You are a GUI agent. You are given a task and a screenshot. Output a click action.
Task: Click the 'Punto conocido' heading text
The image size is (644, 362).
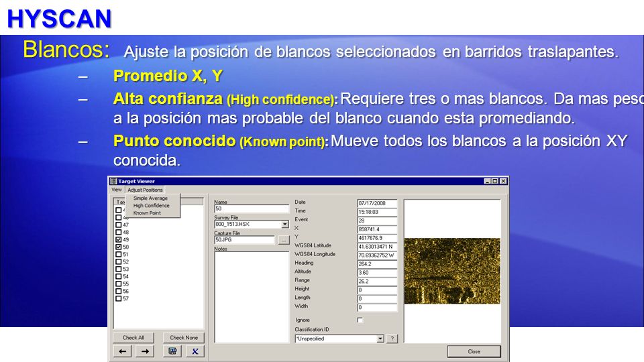pyautogui.click(x=174, y=141)
